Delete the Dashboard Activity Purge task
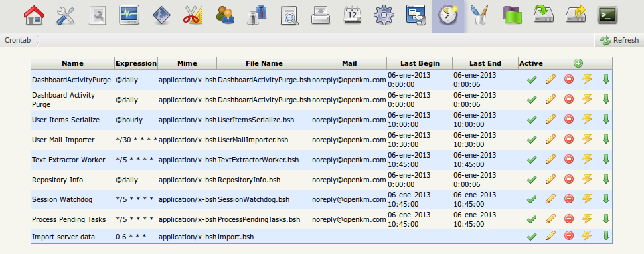This screenshot has width=644, height=254. coord(569,99)
